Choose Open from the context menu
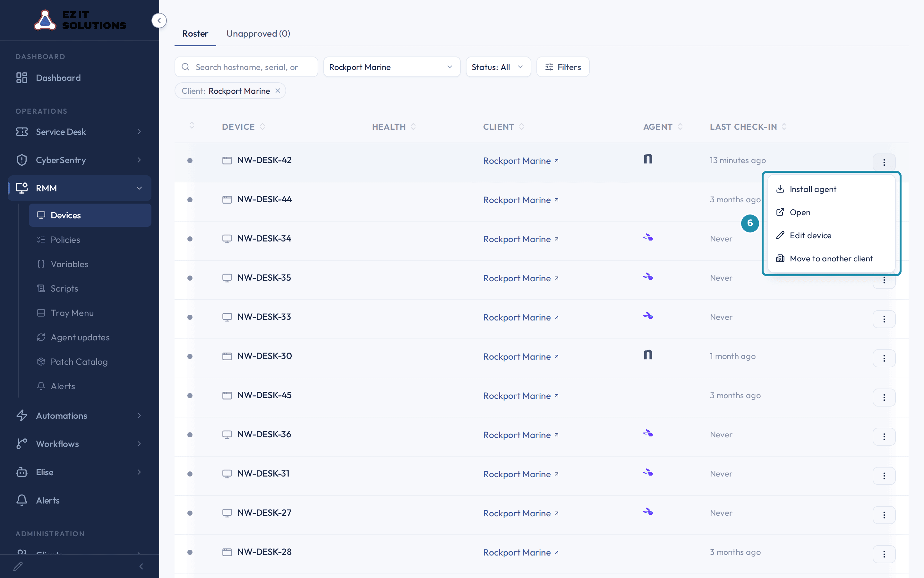The image size is (924, 578). 831,212
